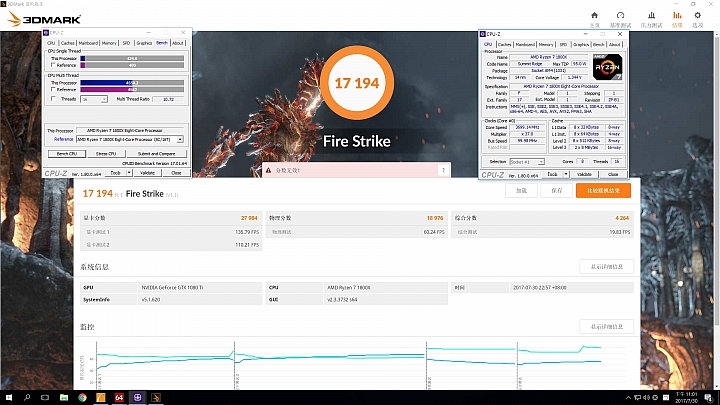This screenshot has width=720, height=405.
Task: Launch Chrome from the taskbar
Action: point(82,397)
